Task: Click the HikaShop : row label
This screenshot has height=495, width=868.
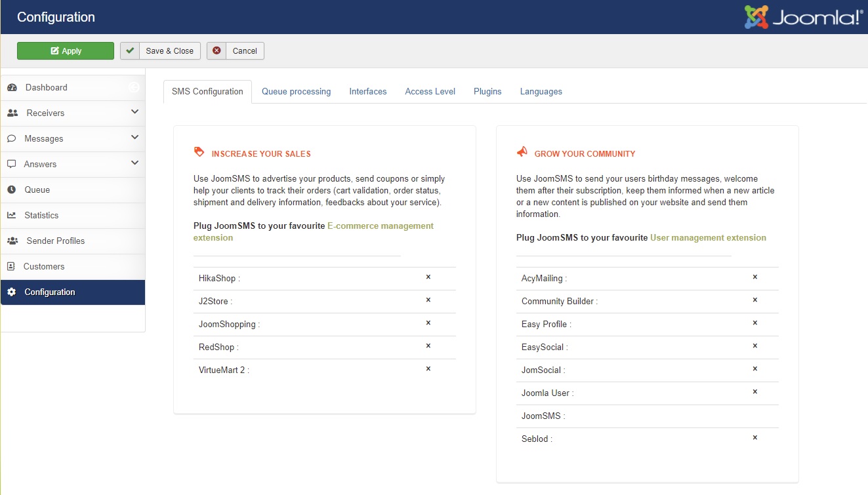Action: 219,279
